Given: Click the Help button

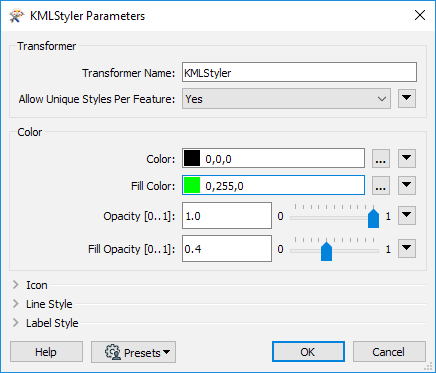Looking at the screenshot, I should (x=46, y=352).
